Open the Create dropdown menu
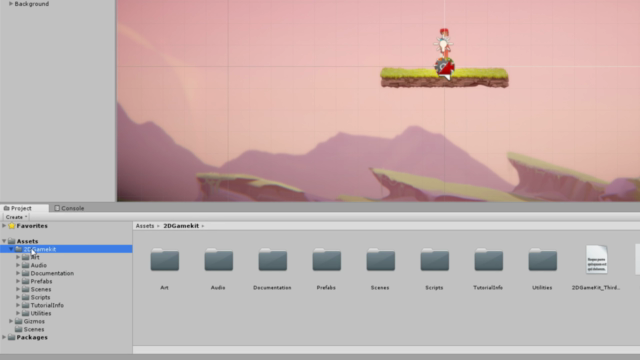Image resolution: width=640 pixels, height=360 pixels. point(16,217)
